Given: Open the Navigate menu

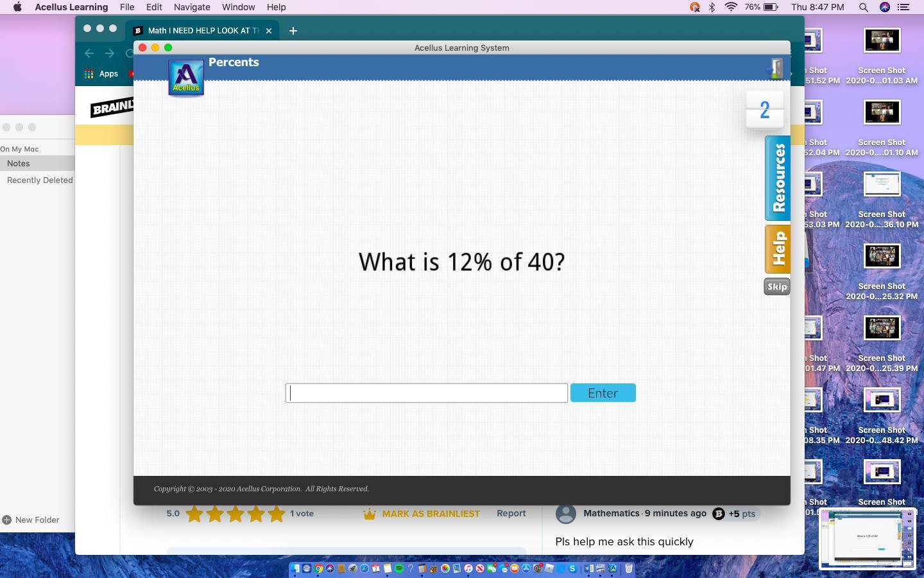Looking at the screenshot, I should [x=192, y=7].
